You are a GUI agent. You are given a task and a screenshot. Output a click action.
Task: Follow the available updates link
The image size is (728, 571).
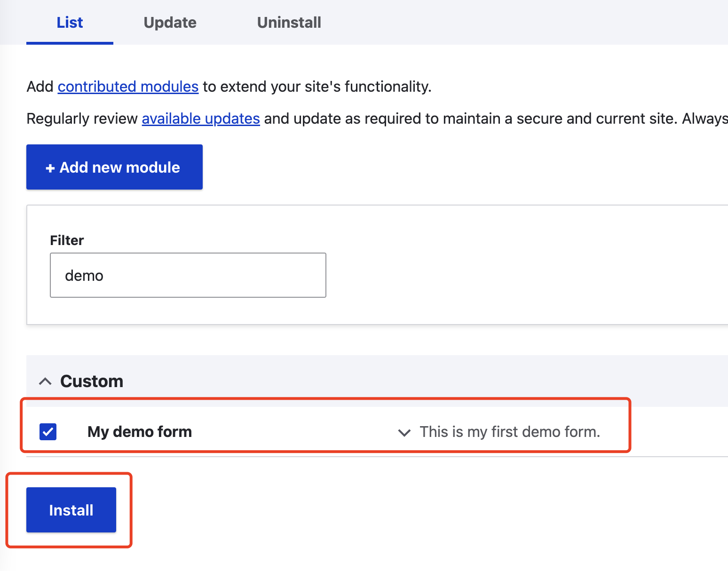click(x=201, y=119)
